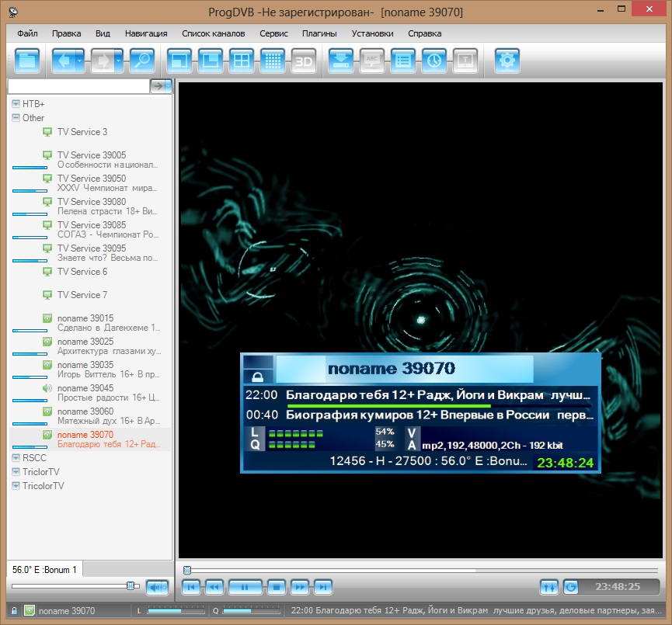Click the settings gear toolbar icon
Screen dimensions: 672x625
(507, 61)
